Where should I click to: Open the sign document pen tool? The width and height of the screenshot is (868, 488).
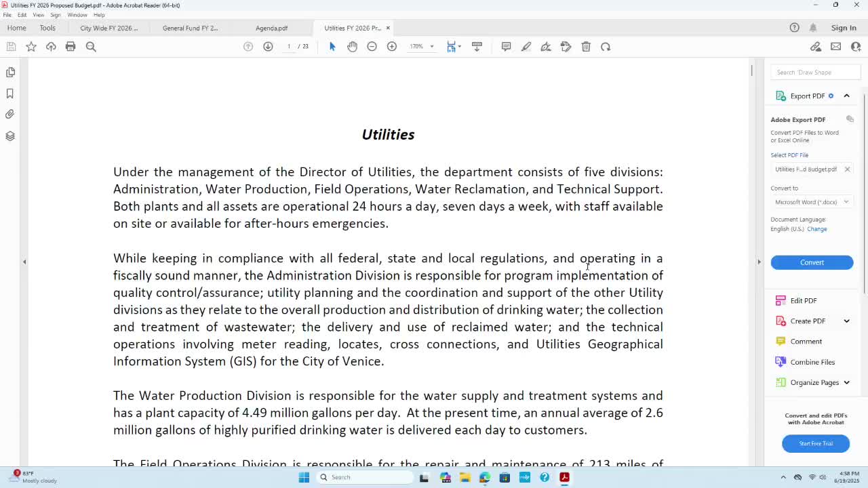click(x=546, y=47)
